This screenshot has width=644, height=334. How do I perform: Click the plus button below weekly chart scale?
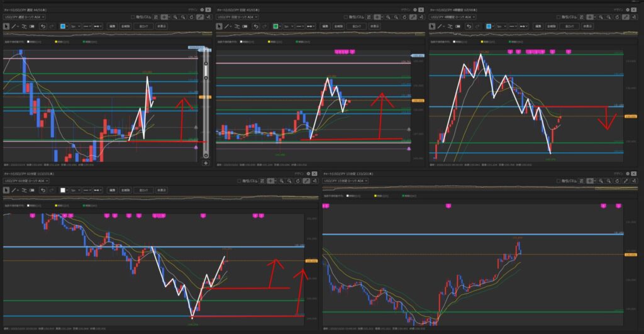coord(205,162)
